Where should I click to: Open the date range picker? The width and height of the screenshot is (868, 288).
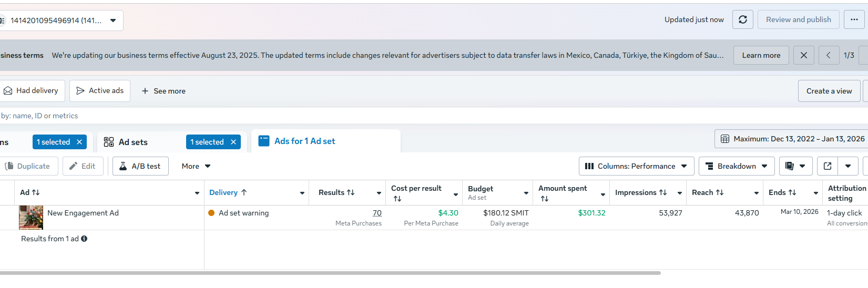click(x=793, y=139)
